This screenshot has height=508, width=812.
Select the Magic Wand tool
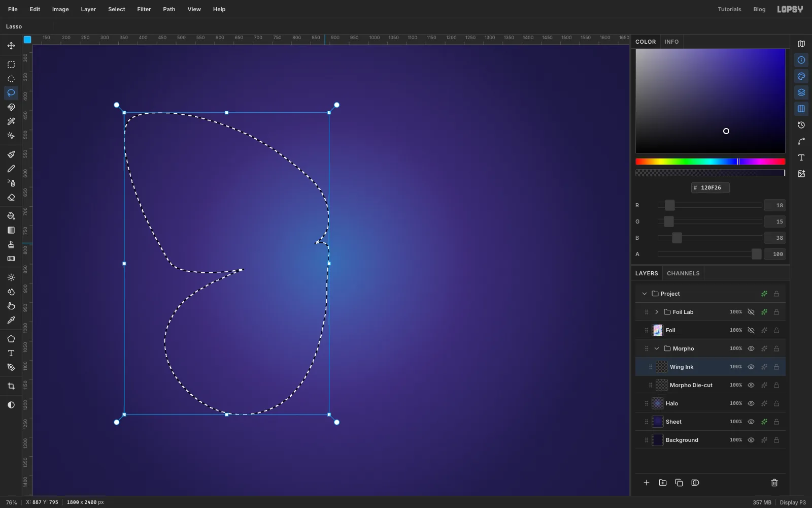click(11, 121)
